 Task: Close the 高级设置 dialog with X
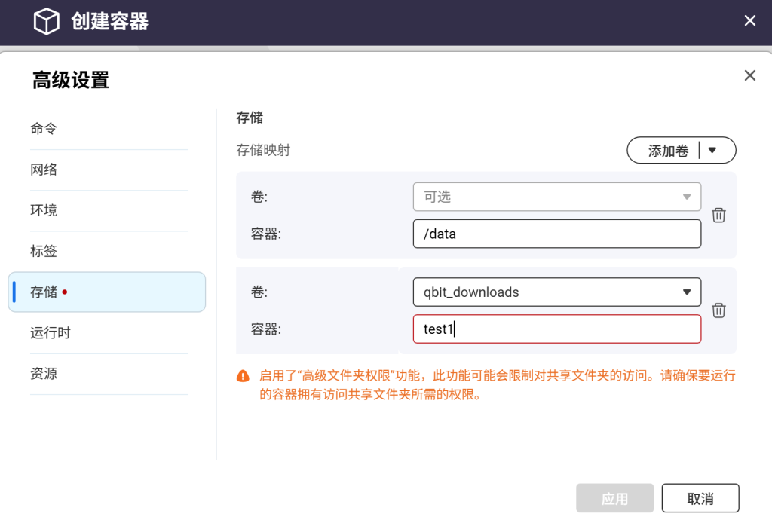[x=749, y=75]
